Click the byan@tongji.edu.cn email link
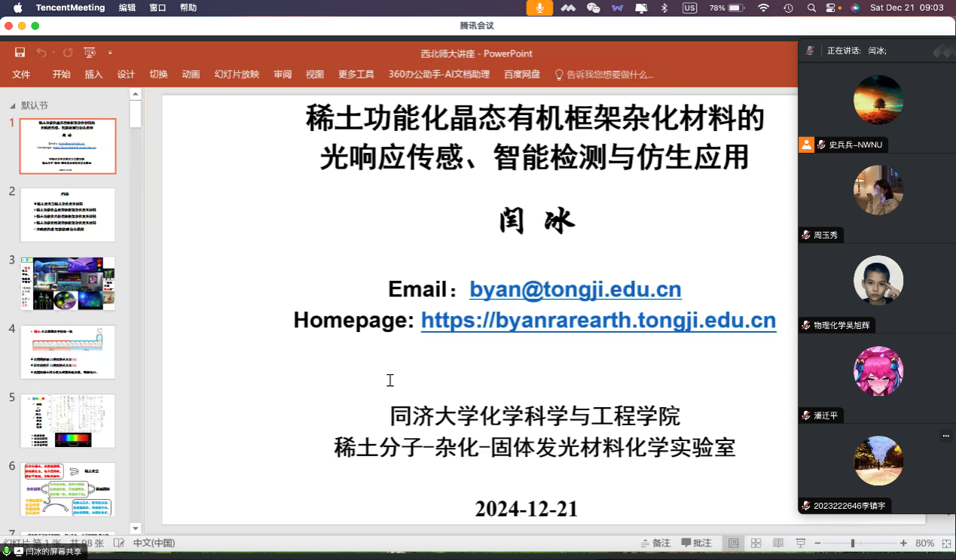 pyautogui.click(x=575, y=290)
